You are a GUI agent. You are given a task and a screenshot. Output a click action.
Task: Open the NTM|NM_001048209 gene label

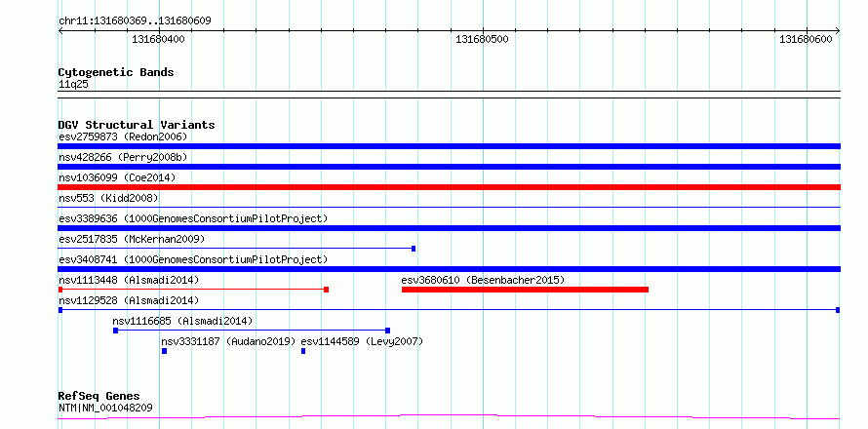[x=105, y=409]
